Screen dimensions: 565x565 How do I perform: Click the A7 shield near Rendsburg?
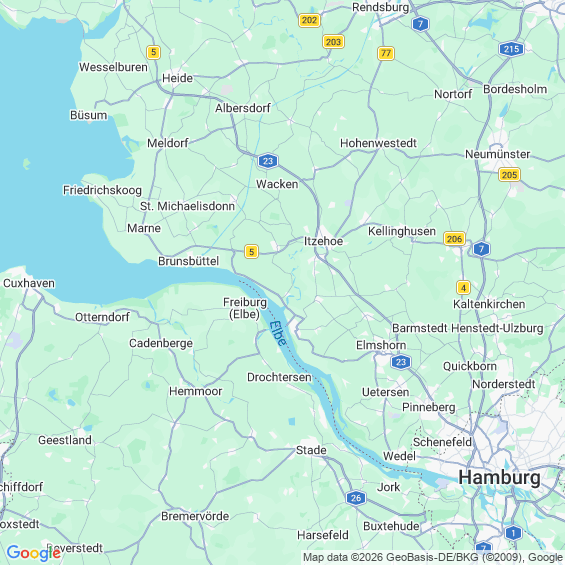click(420, 24)
